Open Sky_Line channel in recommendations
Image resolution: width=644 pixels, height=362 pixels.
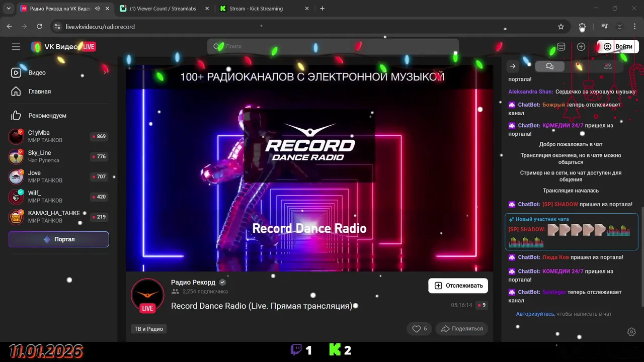[58, 156]
